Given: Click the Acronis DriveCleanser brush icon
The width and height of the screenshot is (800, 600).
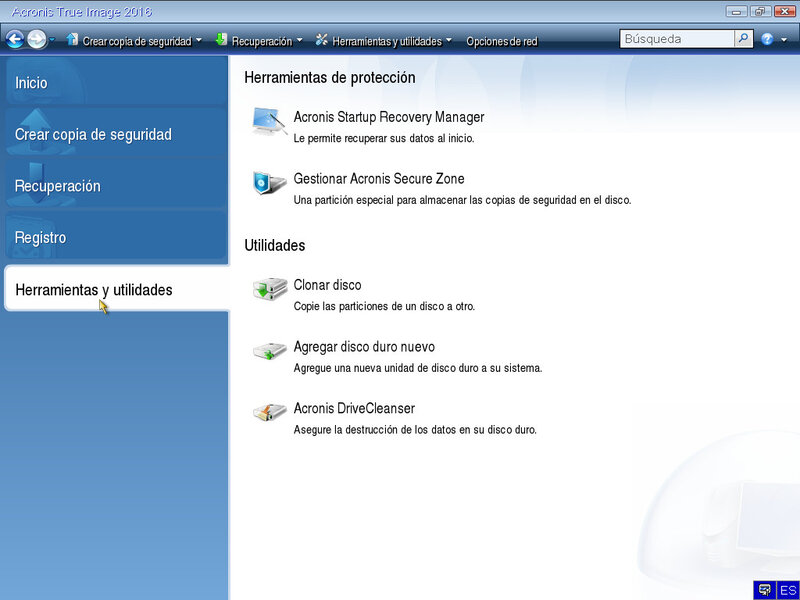Looking at the screenshot, I should pyautogui.click(x=270, y=412).
